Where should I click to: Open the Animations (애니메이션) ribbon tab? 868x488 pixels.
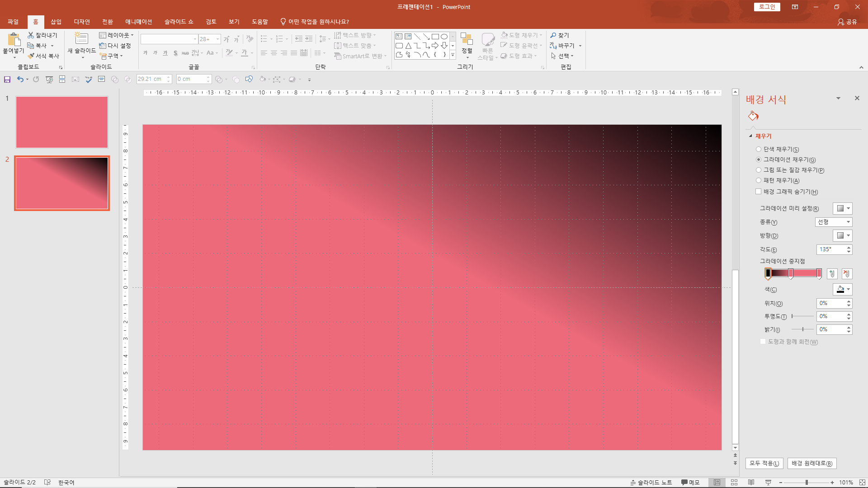(138, 22)
